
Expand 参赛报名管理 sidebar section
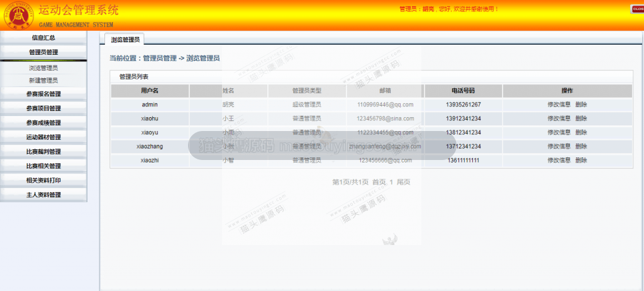pos(43,94)
